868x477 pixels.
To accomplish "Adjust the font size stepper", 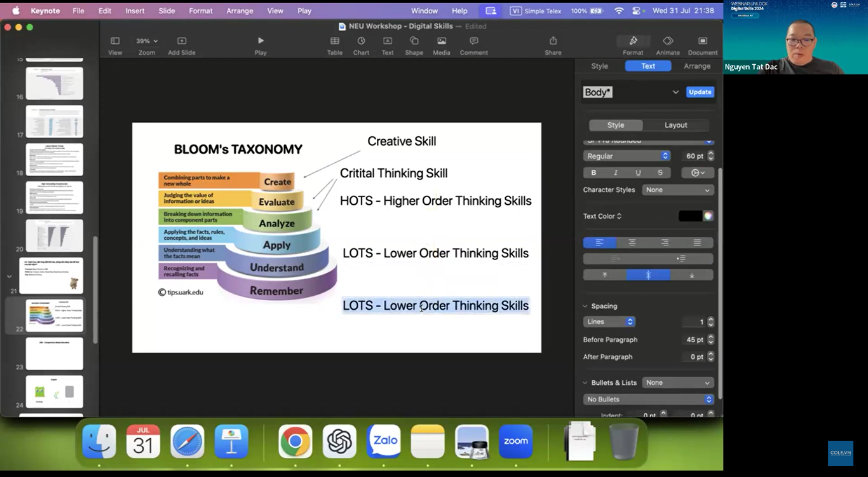I will 710,156.
